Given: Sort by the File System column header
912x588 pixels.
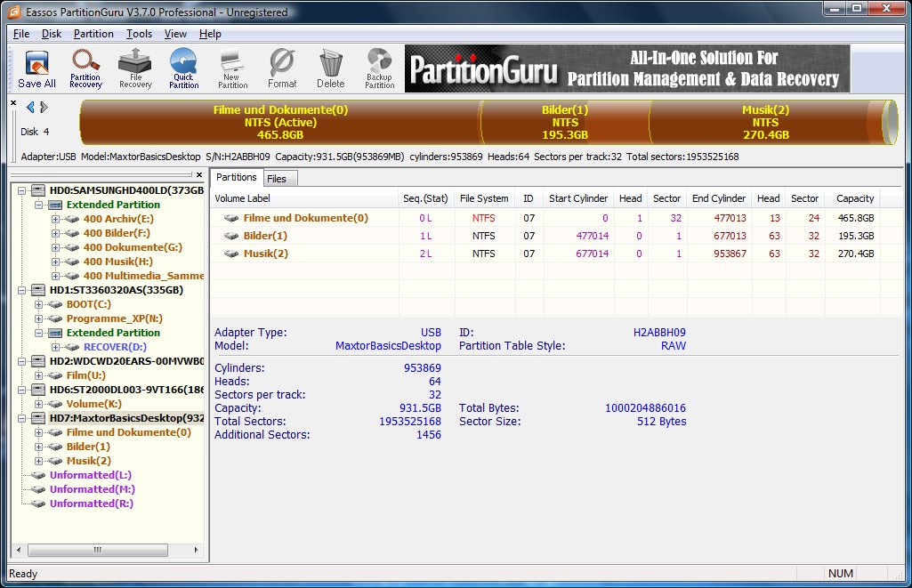Looking at the screenshot, I should pyautogui.click(x=484, y=198).
